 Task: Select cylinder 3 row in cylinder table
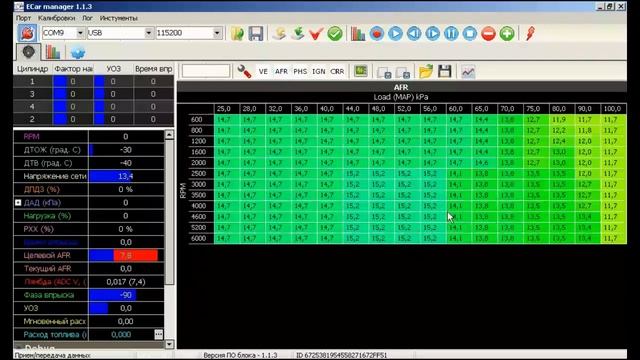(x=93, y=94)
